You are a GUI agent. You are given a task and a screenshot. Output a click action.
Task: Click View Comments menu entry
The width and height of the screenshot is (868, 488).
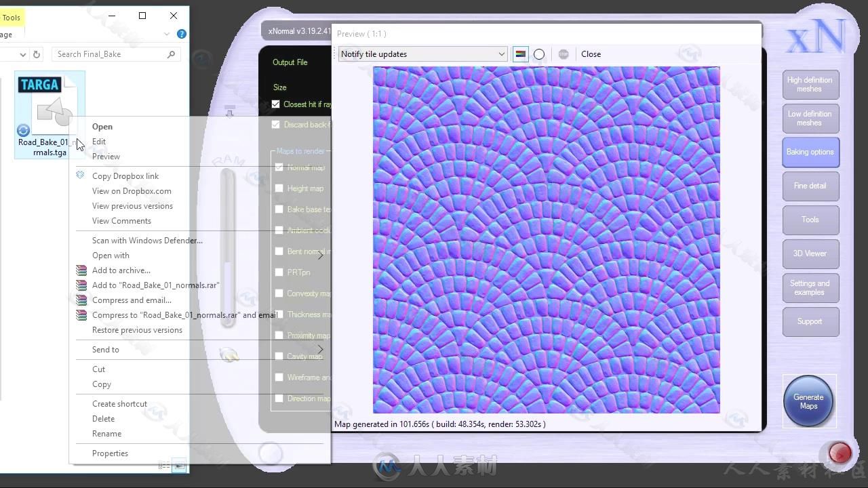point(121,221)
